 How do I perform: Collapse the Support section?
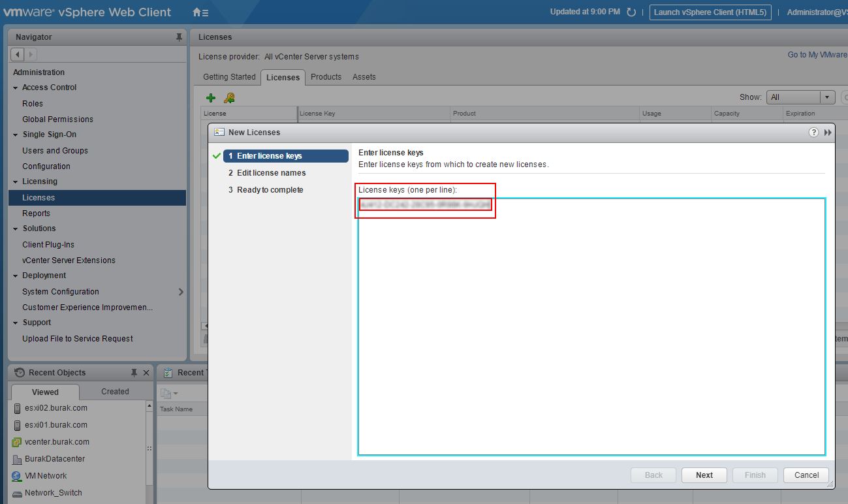pos(16,323)
